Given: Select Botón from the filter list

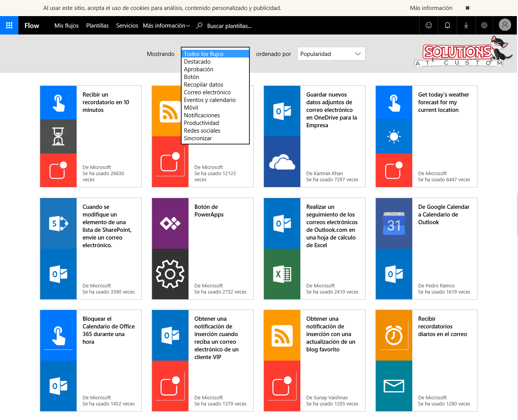Looking at the screenshot, I should (215, 77).
